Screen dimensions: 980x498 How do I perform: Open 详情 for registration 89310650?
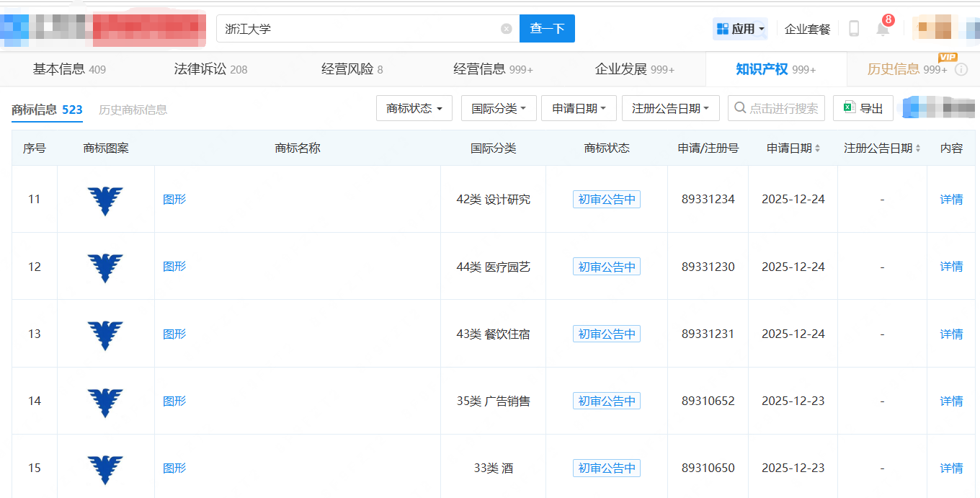tap(951, 468)
